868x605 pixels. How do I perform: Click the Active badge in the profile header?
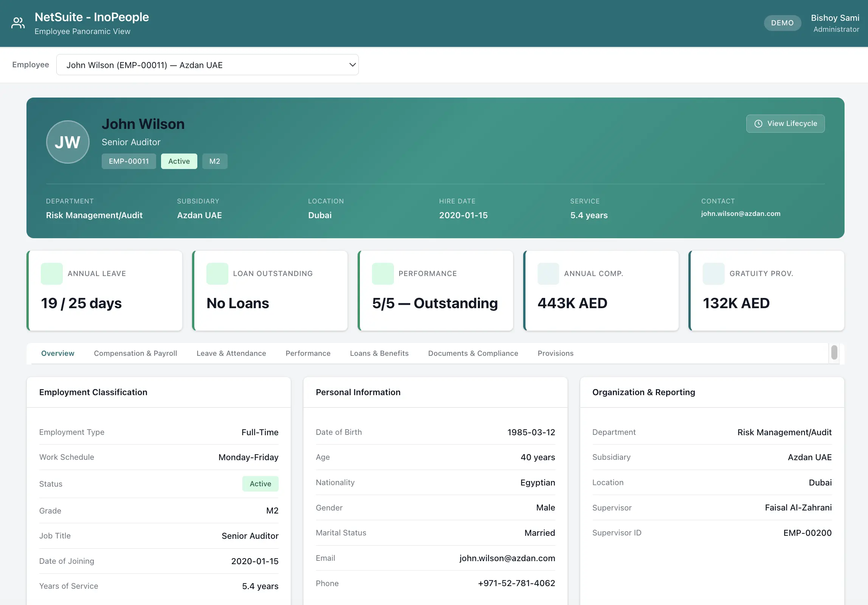[179, 161]
